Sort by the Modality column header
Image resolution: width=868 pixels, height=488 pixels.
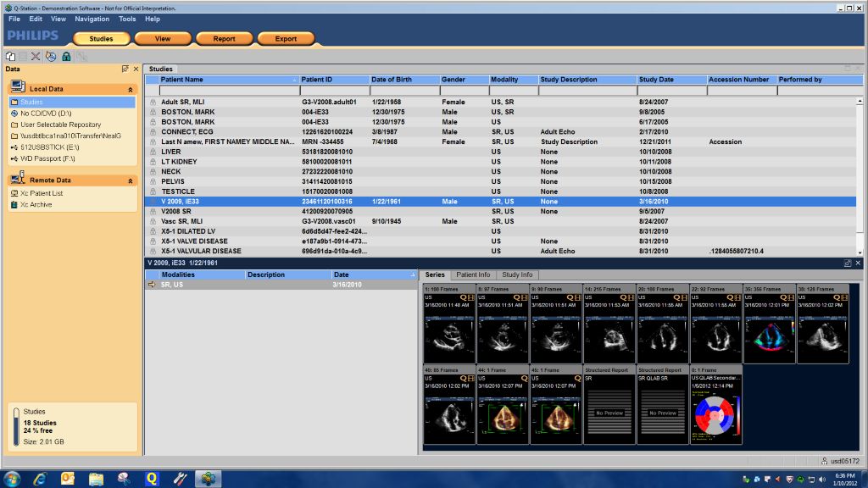(x=513, y=80)
